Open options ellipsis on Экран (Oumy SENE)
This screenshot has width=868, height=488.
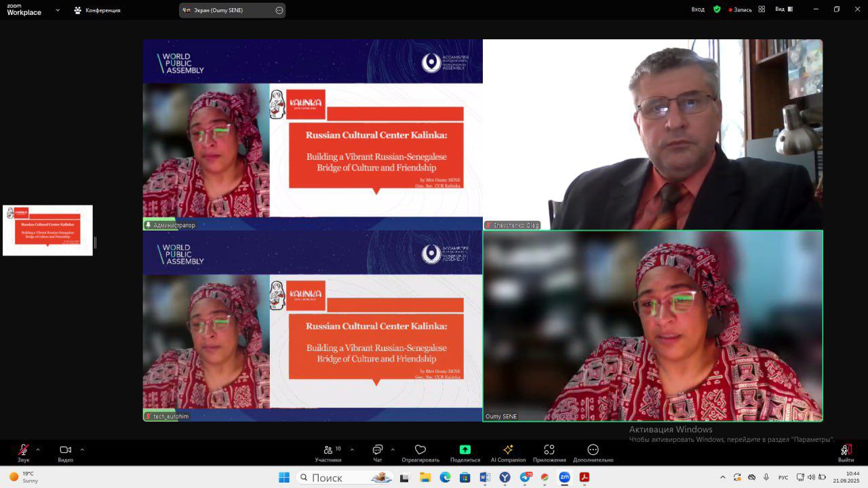[x=279, y=10]
